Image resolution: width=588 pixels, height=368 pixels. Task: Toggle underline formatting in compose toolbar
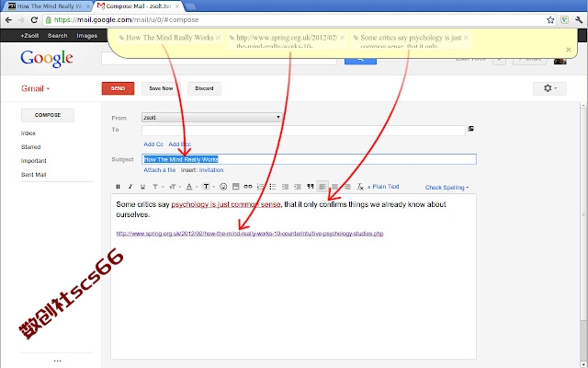(143, 187)
